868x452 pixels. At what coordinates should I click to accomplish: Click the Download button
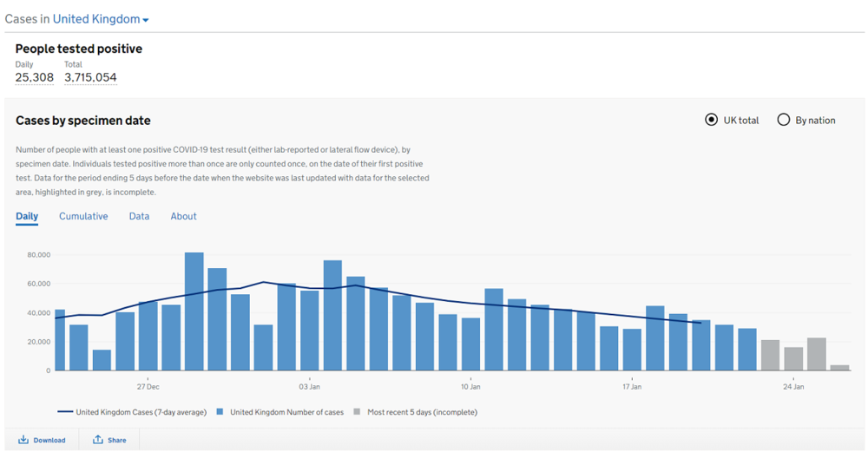point(42,440)
